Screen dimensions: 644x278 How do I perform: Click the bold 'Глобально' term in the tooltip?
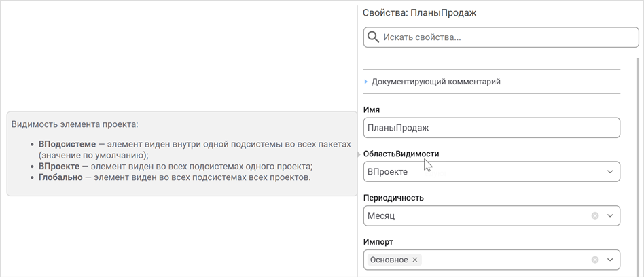pos(60,178)
